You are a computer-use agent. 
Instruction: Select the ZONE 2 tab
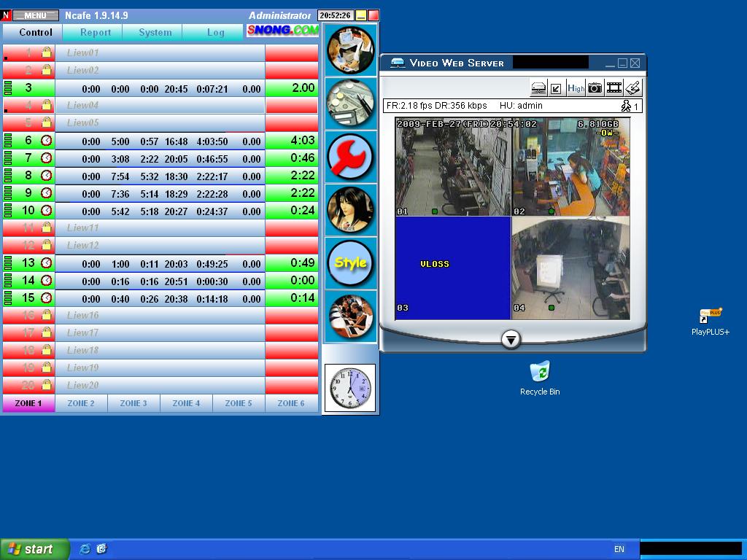81,403
